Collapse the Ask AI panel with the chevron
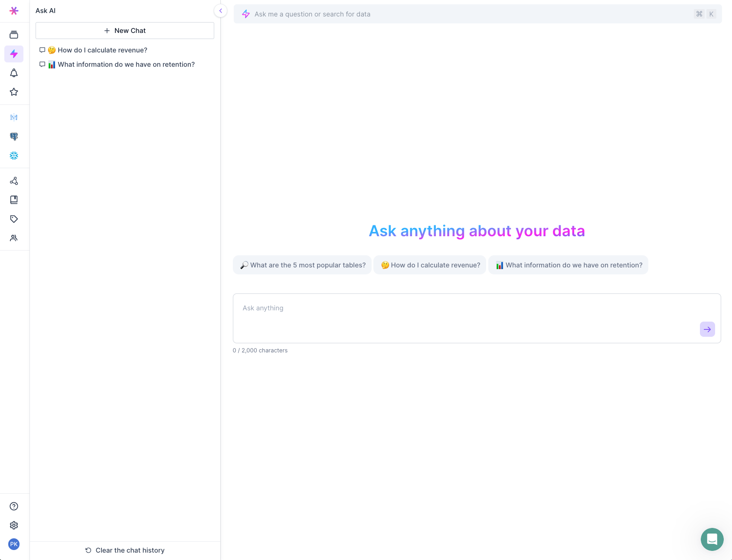Viewport: 732px width, 560px height. [221, 11]
